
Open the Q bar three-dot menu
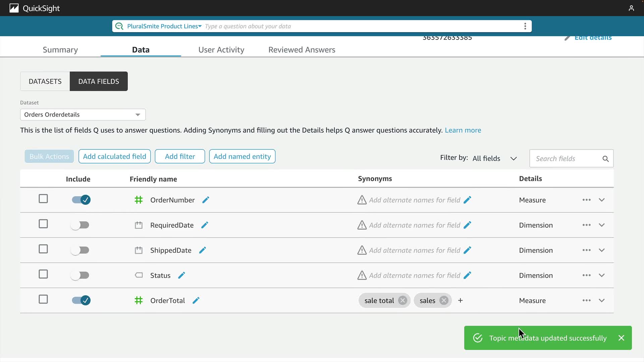(x=525, y=26)
